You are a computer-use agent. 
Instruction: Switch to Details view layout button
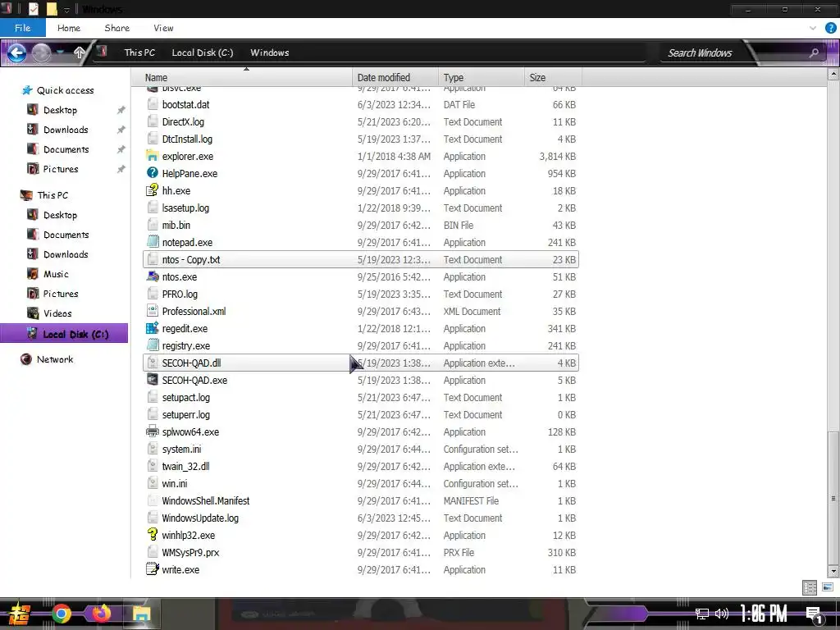tap(810, 587)
